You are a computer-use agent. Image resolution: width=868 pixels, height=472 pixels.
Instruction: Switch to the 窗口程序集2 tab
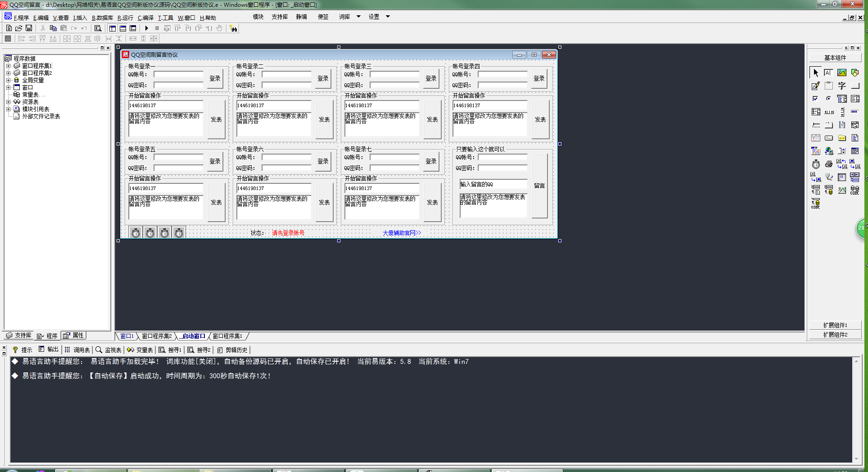coord(157,336)
